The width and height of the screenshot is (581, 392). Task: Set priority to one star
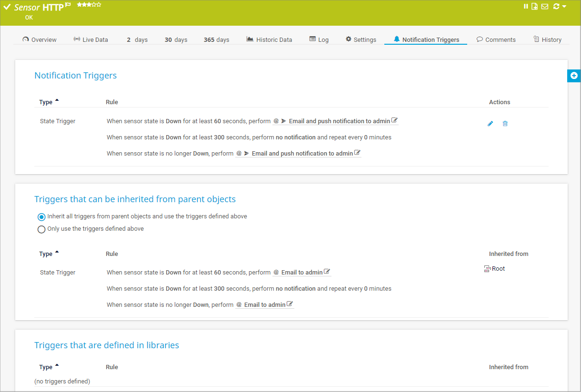[x=79, y=4]
